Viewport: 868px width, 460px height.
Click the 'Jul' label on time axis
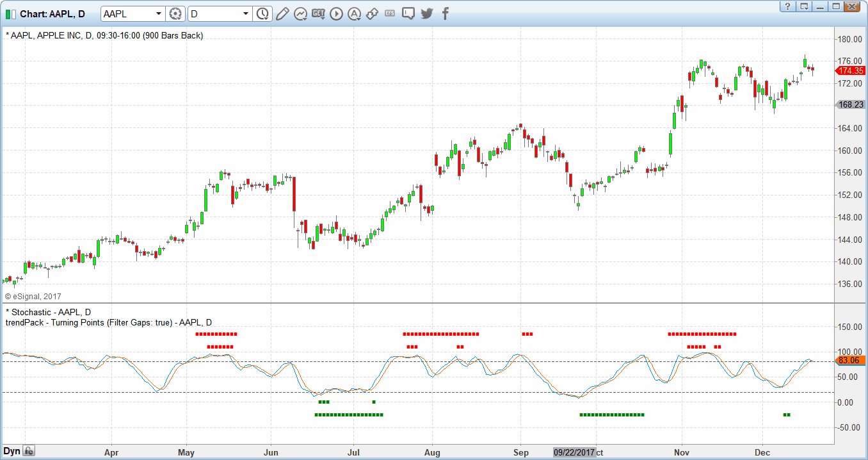[353, 452]
